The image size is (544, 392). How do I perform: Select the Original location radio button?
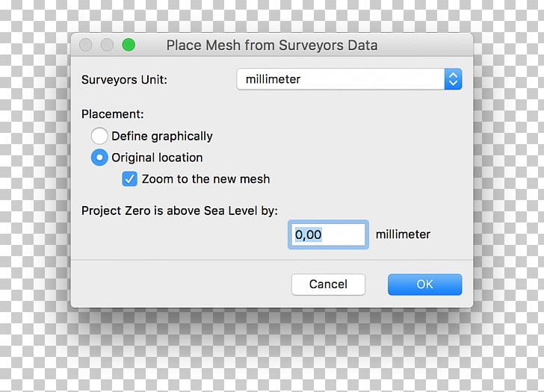[x=99, y=158]
